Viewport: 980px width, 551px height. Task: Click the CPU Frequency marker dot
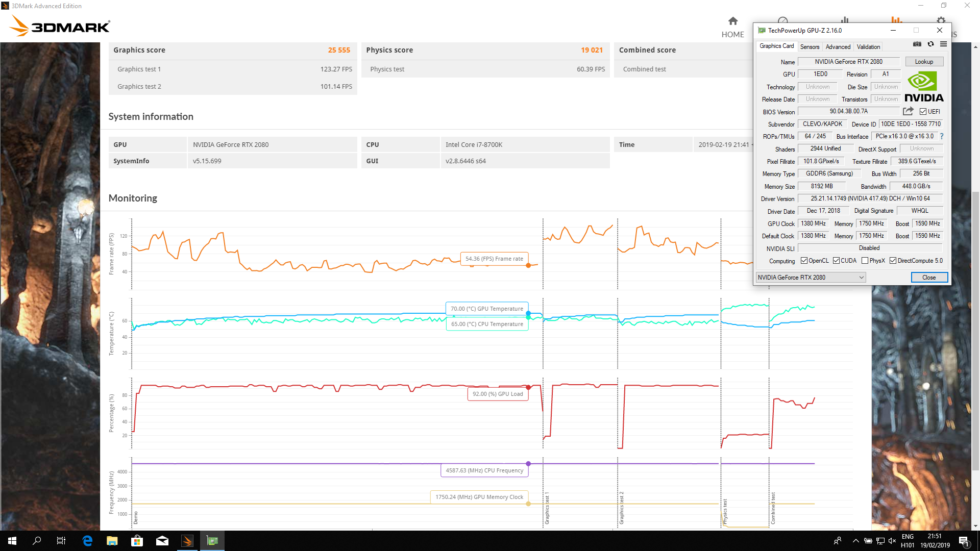click(x=528, y=464)
